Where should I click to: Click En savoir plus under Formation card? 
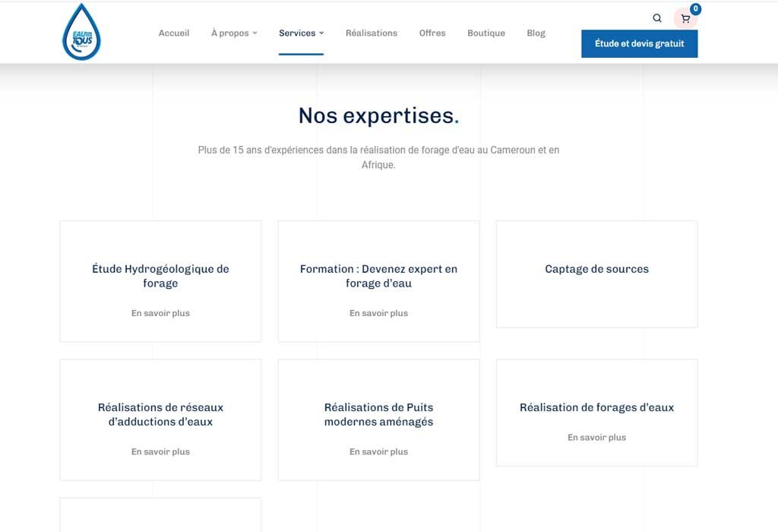pyautogui.click(x=378, y=313)
